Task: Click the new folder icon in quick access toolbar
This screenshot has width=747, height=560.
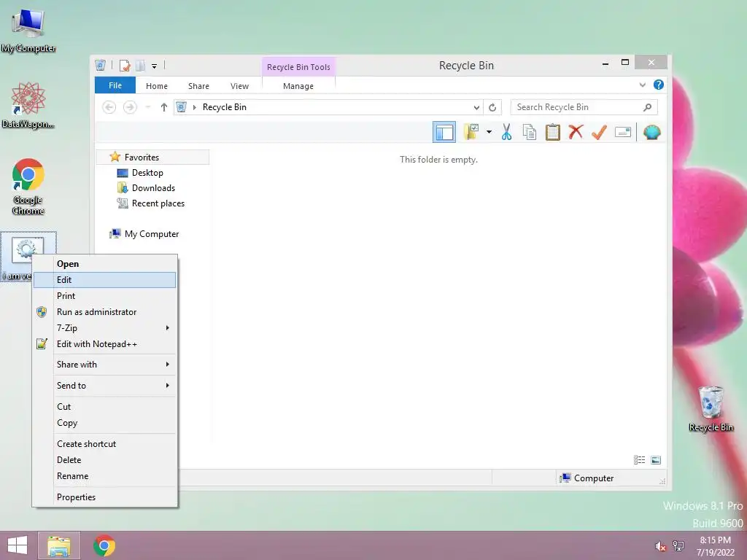Action: [140, 66]
